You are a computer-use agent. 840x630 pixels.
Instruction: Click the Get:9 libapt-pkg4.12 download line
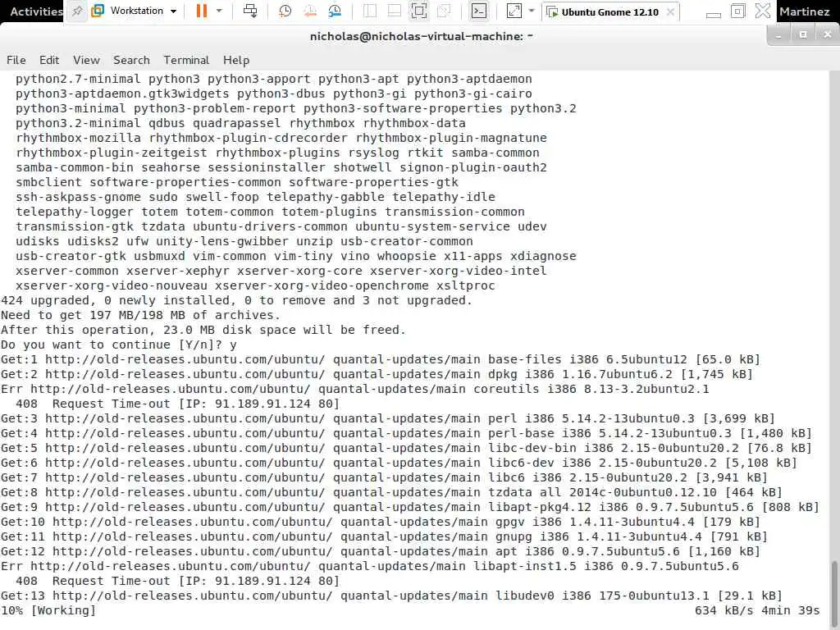pyautogui.click(x=410, y=507)
